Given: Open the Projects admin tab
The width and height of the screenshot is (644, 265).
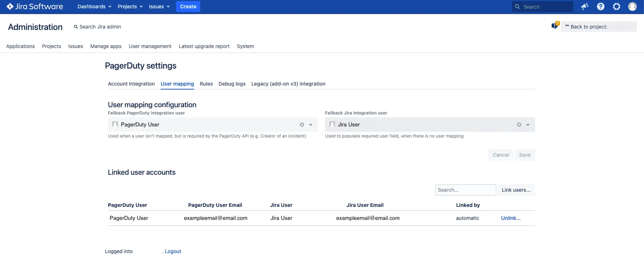Looking at the screenshot, I should (52, 46).
